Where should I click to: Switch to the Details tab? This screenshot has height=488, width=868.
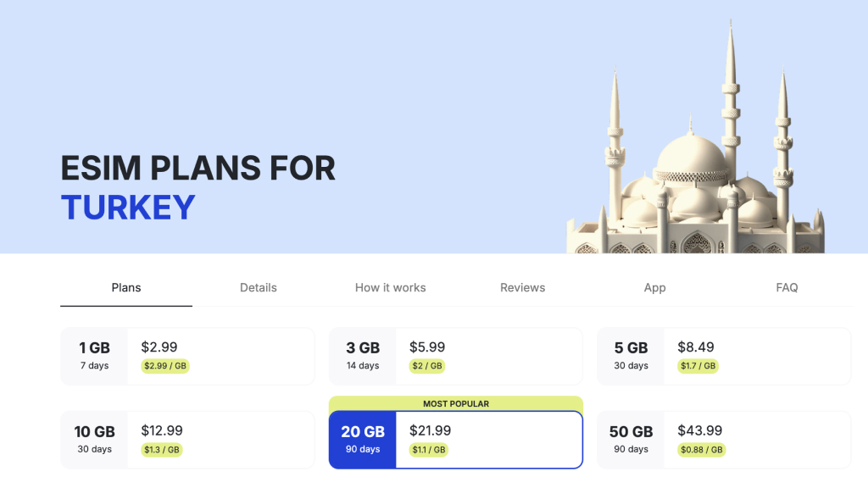258,287
